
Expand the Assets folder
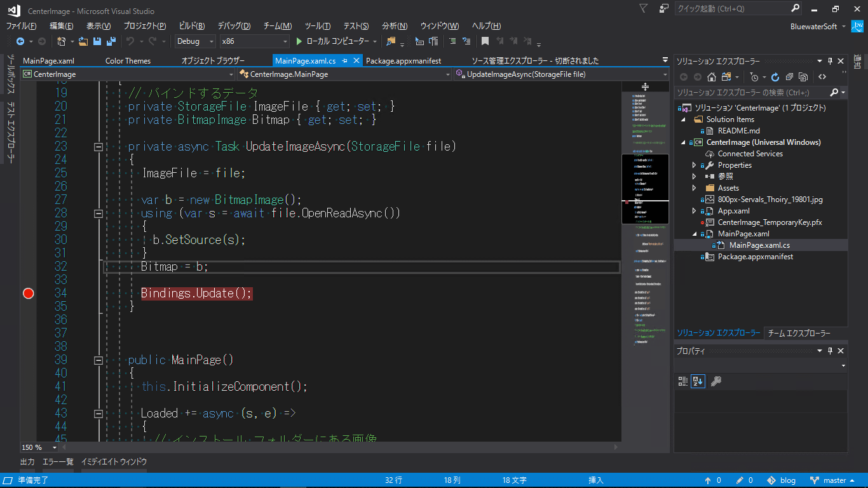pyautogui.click(x=693, y=187)
